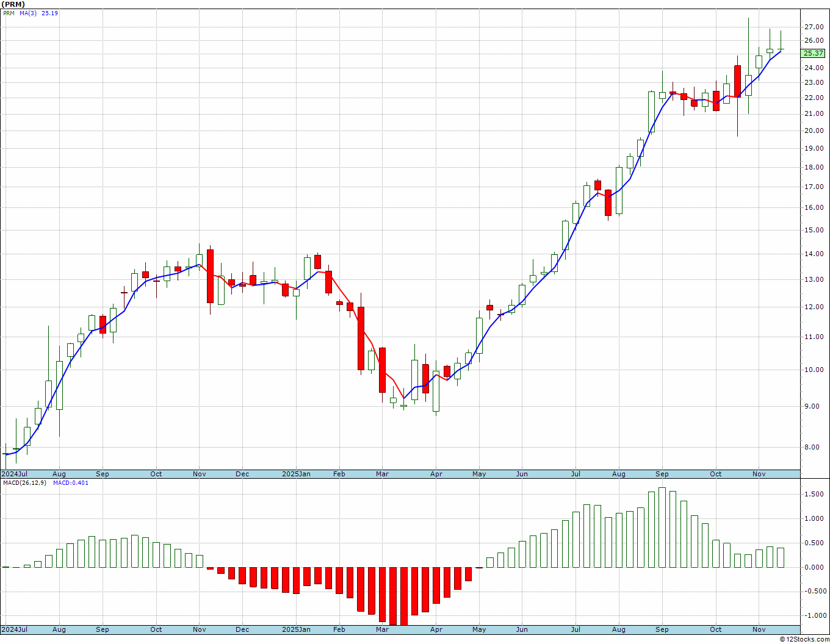The height and width of the screenshot is (644, 830).
Task: Select the 14.00 price axis label
Action: pyautogui.click(x=814, y=254)
